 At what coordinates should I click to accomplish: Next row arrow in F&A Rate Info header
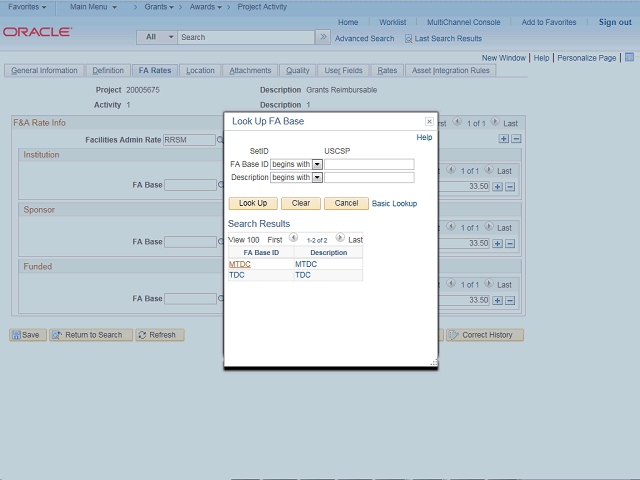[495, 121]
